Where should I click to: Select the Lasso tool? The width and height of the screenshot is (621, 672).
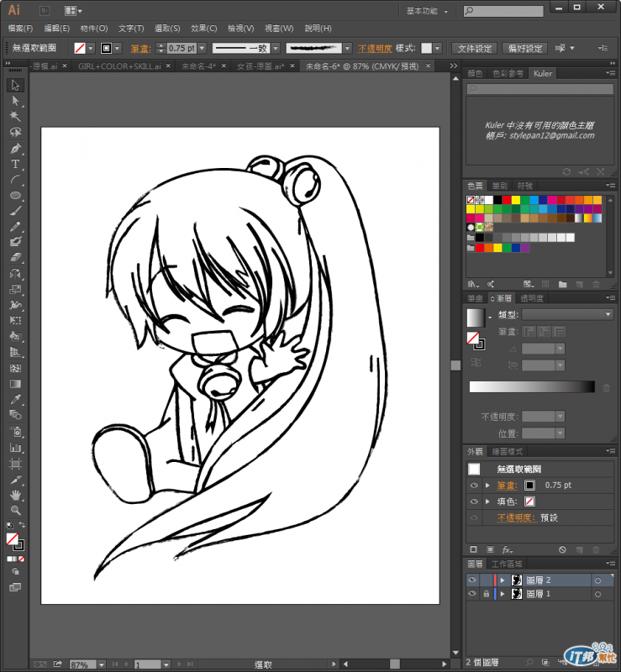coord(15,132)
